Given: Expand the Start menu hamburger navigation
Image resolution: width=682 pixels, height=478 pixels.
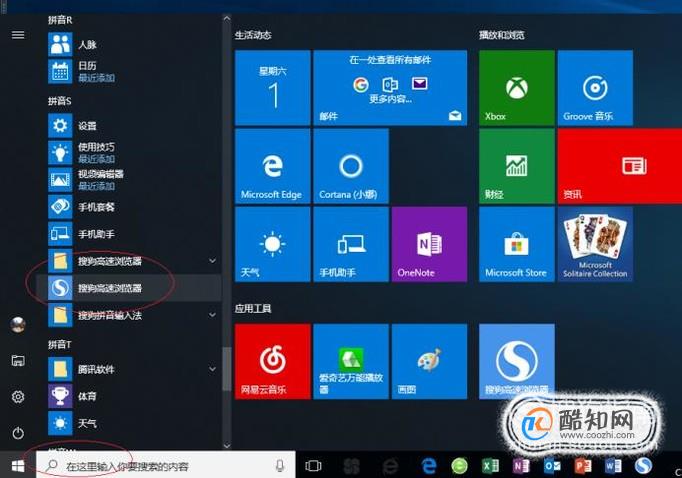Looking at the screenshot, I should coord(18,34).
